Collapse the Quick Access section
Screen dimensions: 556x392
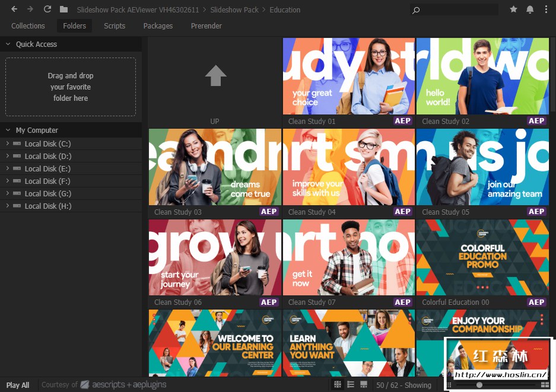click(x=8, y=44)
